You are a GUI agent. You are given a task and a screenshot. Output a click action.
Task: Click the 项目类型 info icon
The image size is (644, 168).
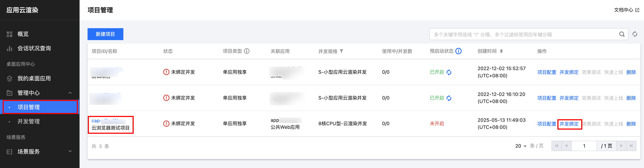pyautogui.click(x=247, y=51)
